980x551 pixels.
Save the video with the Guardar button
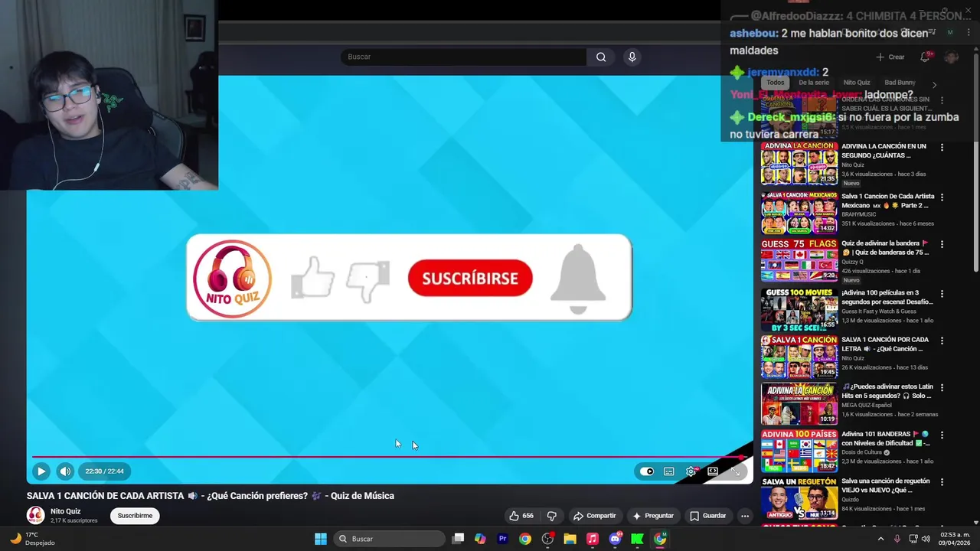pyautogui.click(x=707, y=516)
